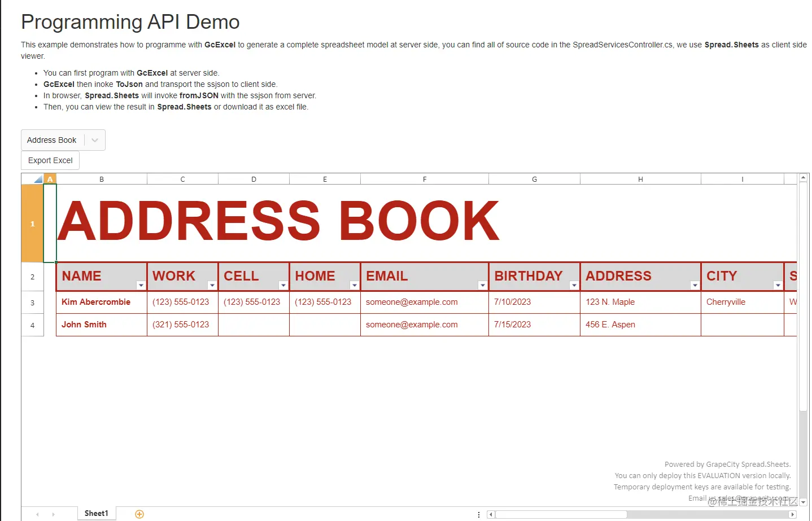Select column I header
This screenshot has height=521, width=812.
tap(743, 179)
